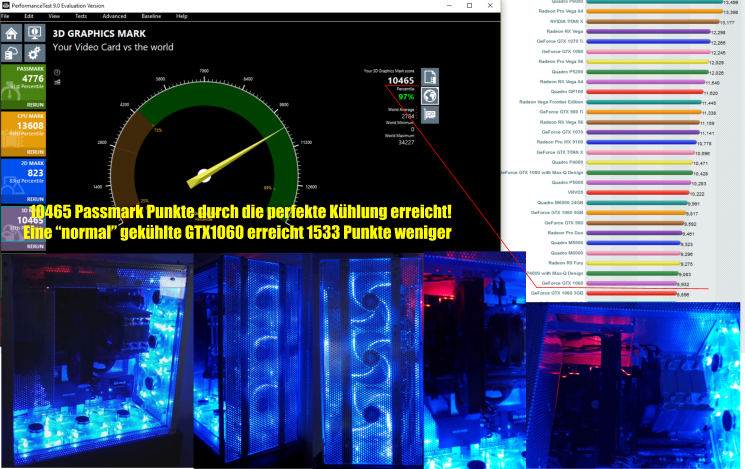Viewport: 745px width, 469px height.
Task: Click the Quadro P5000 chart label
Action: point(567,182)
